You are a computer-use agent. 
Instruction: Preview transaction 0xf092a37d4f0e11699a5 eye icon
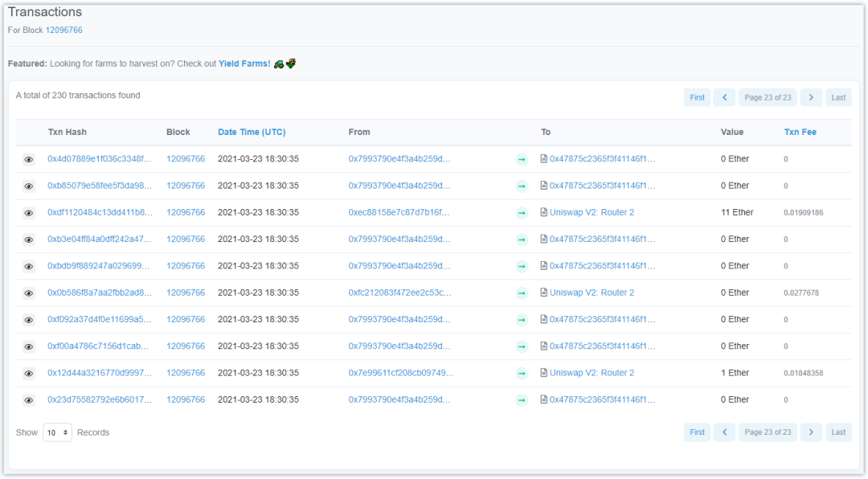(x=29, y=320)
